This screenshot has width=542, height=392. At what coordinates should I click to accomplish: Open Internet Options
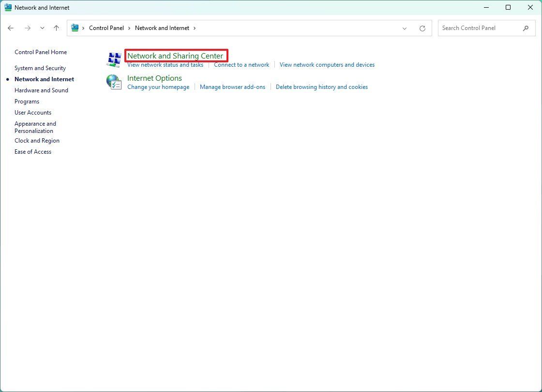(x=154, y=78)
